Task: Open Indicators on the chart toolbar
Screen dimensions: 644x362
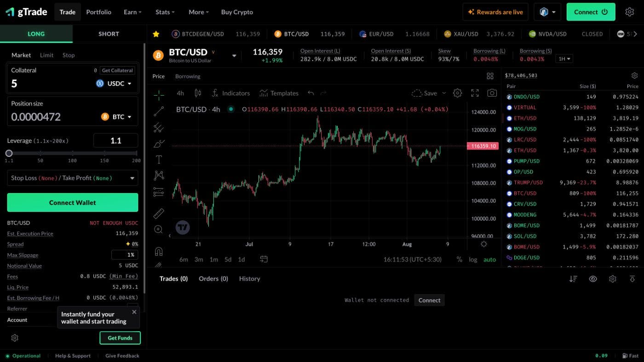Action: click(231, 93)
